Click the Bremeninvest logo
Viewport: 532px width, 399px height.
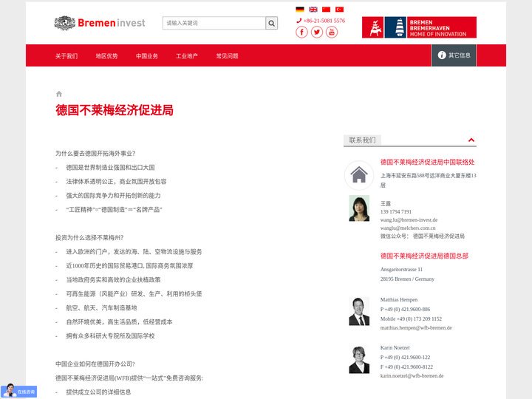click(x=100, y=23)
